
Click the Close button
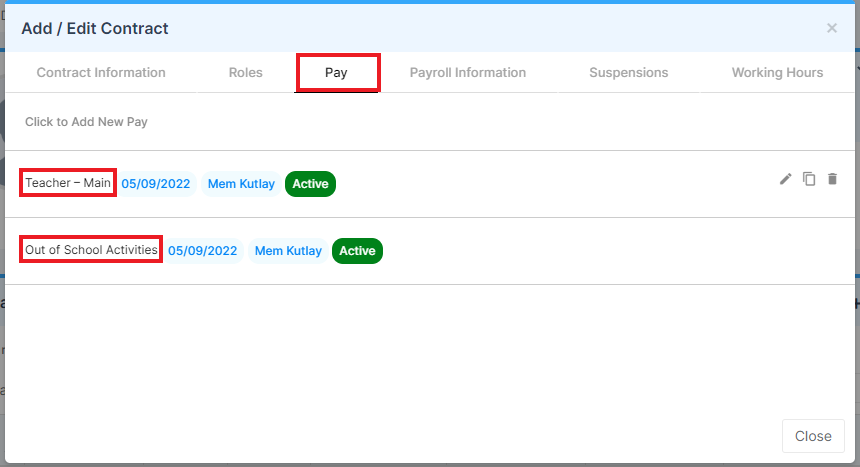(813, 436)
